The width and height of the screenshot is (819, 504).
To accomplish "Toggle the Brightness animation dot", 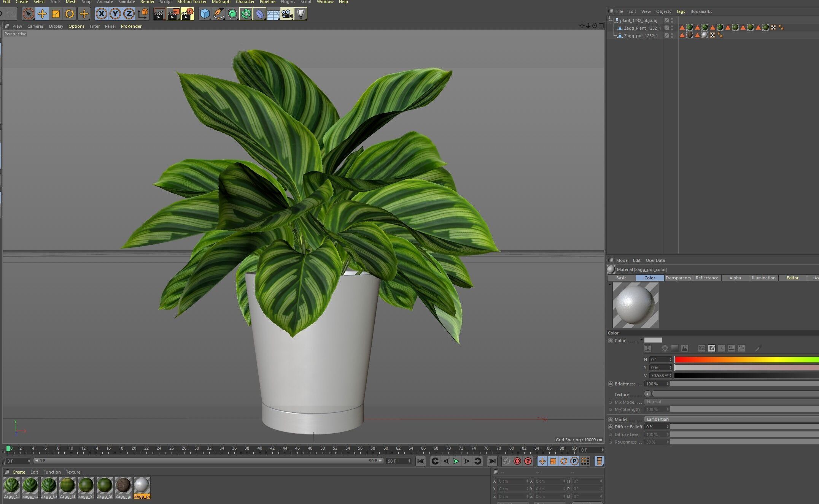I will [x=611, y=384].
